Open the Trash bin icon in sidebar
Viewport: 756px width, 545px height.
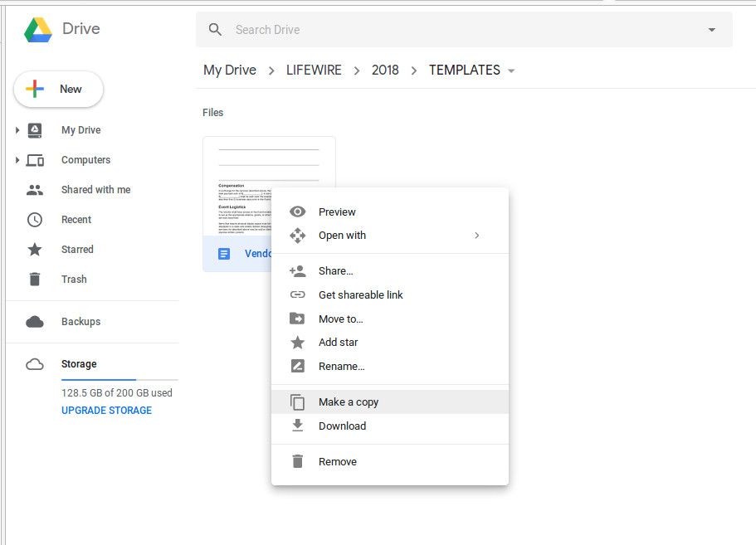[35, 280]
